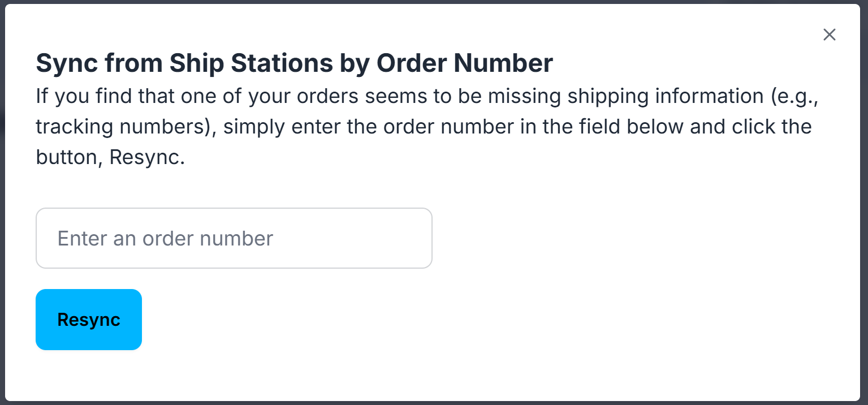Screen dimensions: 868x405
Task: Click the "button, Resync." line of the description
Action: point(110,157)
